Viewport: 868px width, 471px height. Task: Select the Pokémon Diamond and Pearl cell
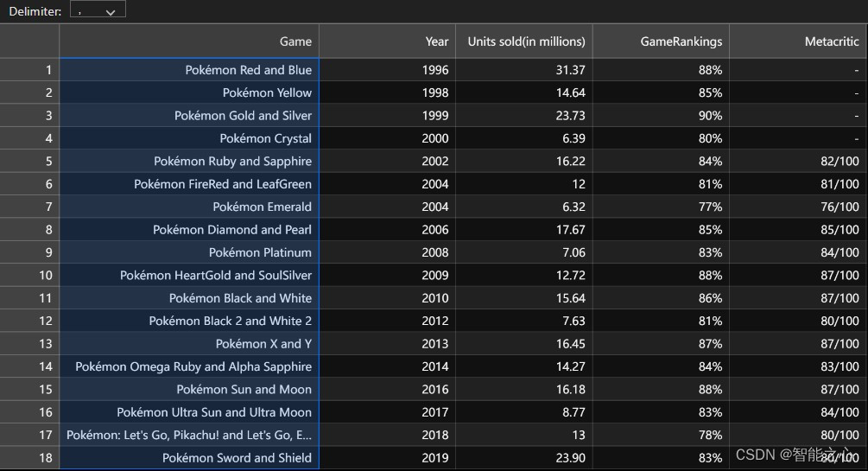[189, 229]
